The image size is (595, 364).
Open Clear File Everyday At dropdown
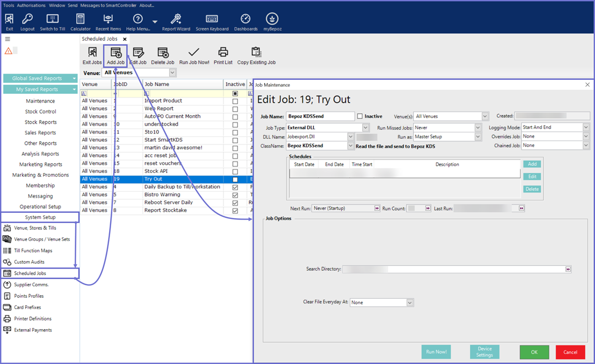[410, 302]
